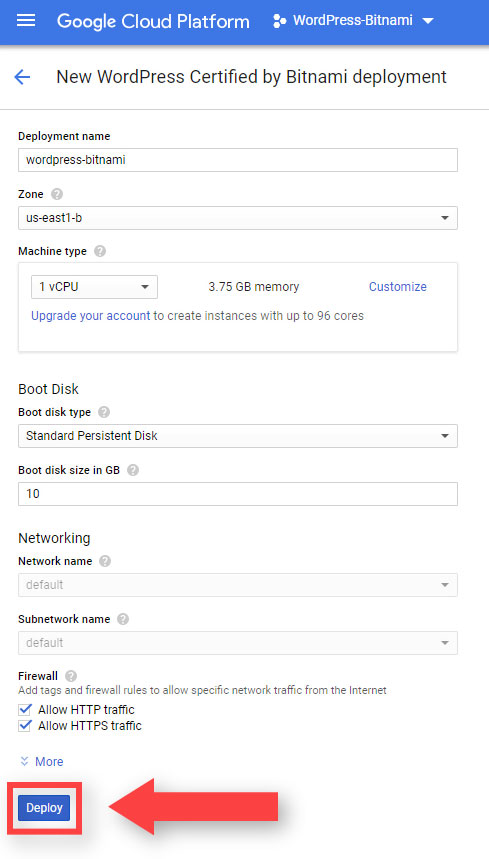489x859 pixels.
Task: Expand the More options section
Action: [42, 761]
